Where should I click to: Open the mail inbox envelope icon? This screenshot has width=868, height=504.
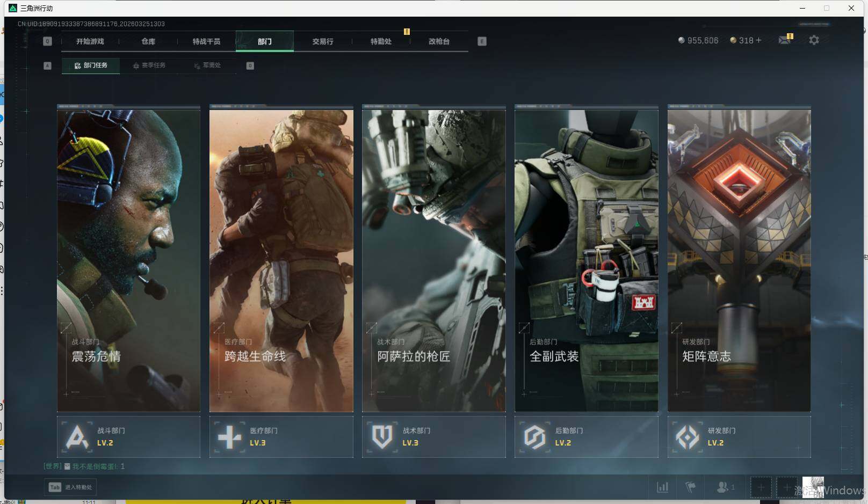(784, 40)
